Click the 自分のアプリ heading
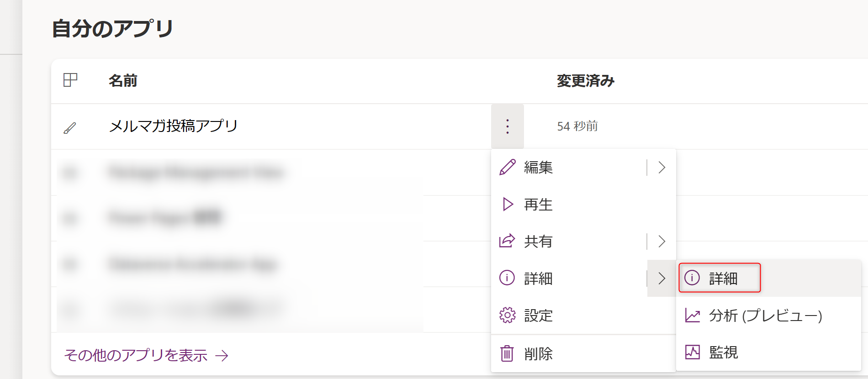This screenshot has height=379, width=868. [x=112, y=28]
